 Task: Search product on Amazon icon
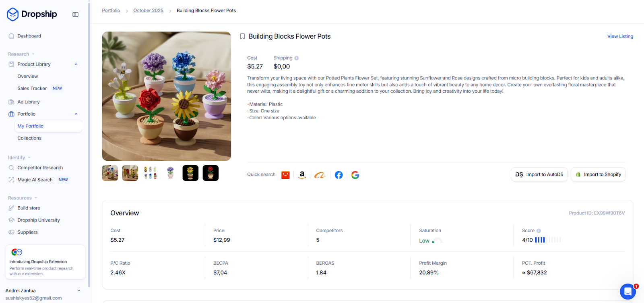click(302, 175)
